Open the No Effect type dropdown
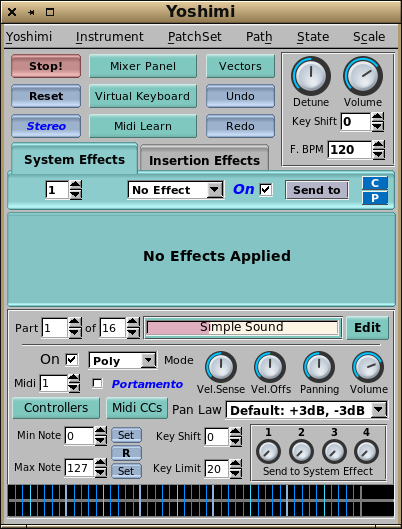 (175, 190)
